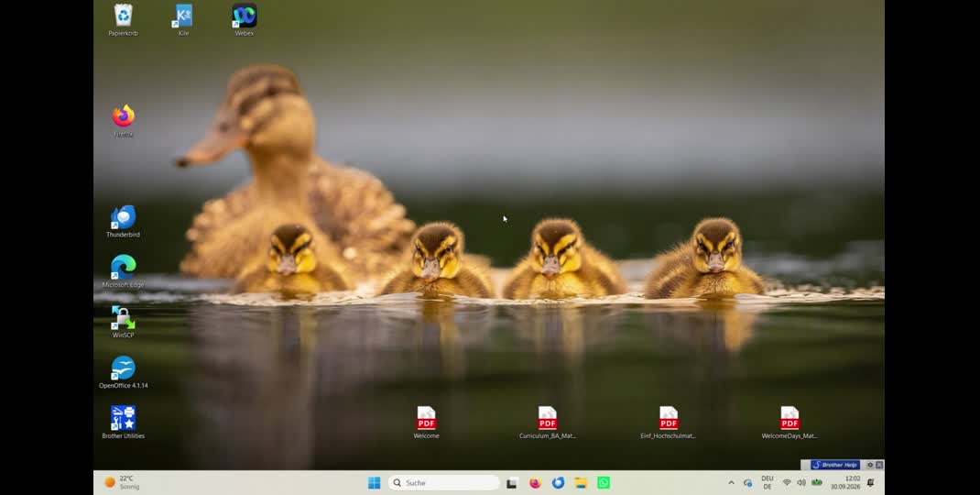
Task: Select the Thunderbird desktop shortcut
Action: (123, 222)
